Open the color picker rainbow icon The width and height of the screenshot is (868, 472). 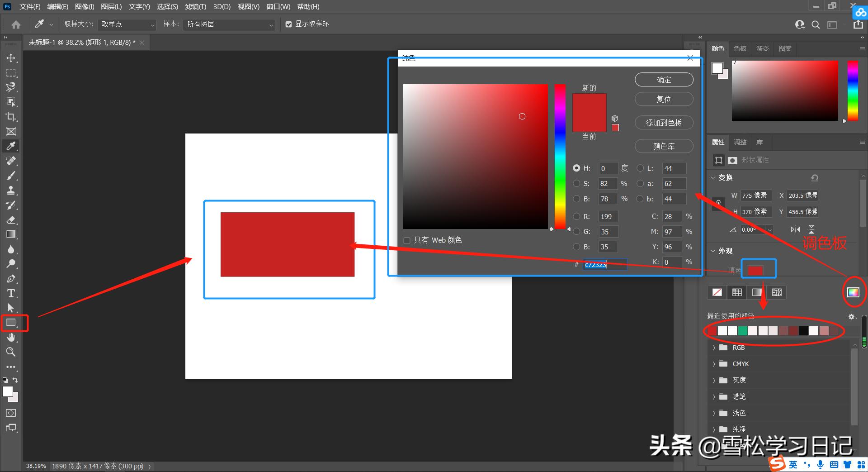click(x=853, y=292)
